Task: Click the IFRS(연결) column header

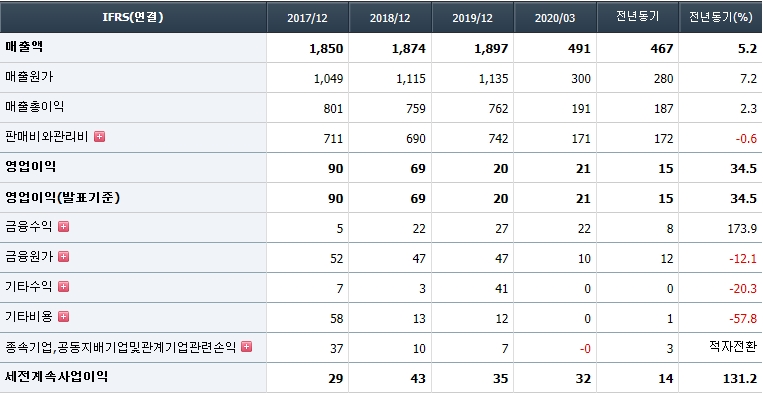Action: pyautogui.click(x=133, y=18)
